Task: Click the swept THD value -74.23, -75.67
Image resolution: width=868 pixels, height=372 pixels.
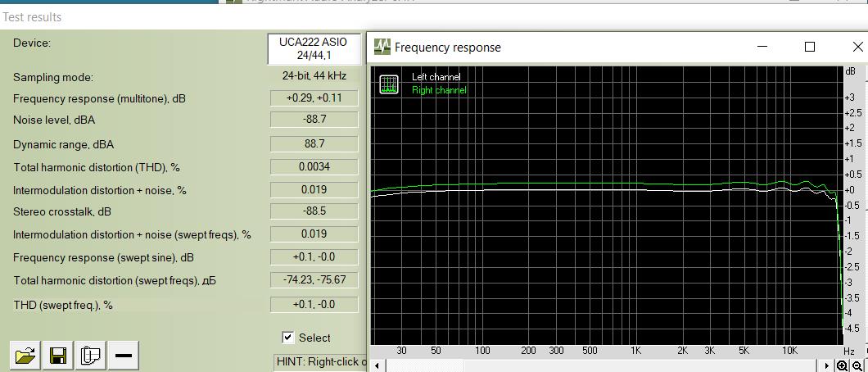Action: coord(314,279)
